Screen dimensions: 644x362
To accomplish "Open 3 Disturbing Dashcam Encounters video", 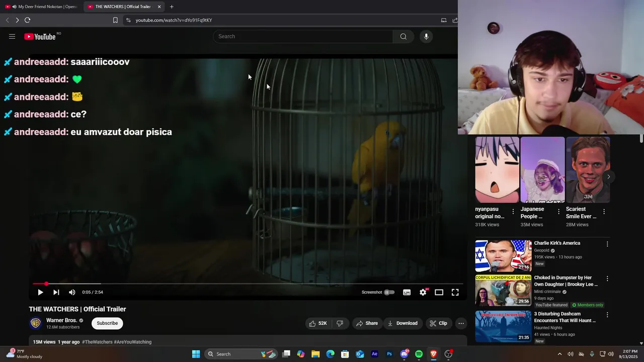I will [565, 317].
